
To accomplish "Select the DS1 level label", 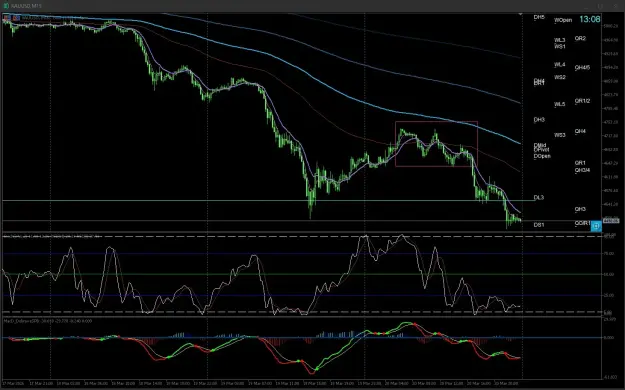I will click(539, 225).
